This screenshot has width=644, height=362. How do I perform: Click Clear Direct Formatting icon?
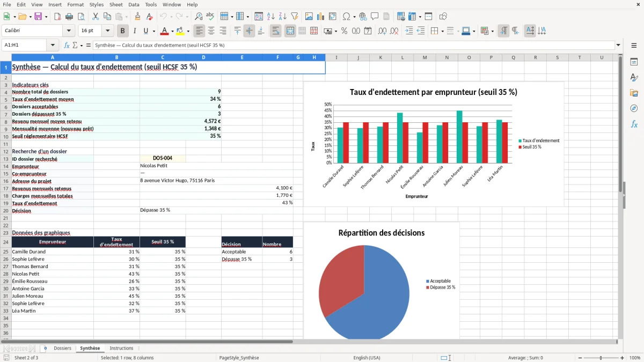[150, 17]
